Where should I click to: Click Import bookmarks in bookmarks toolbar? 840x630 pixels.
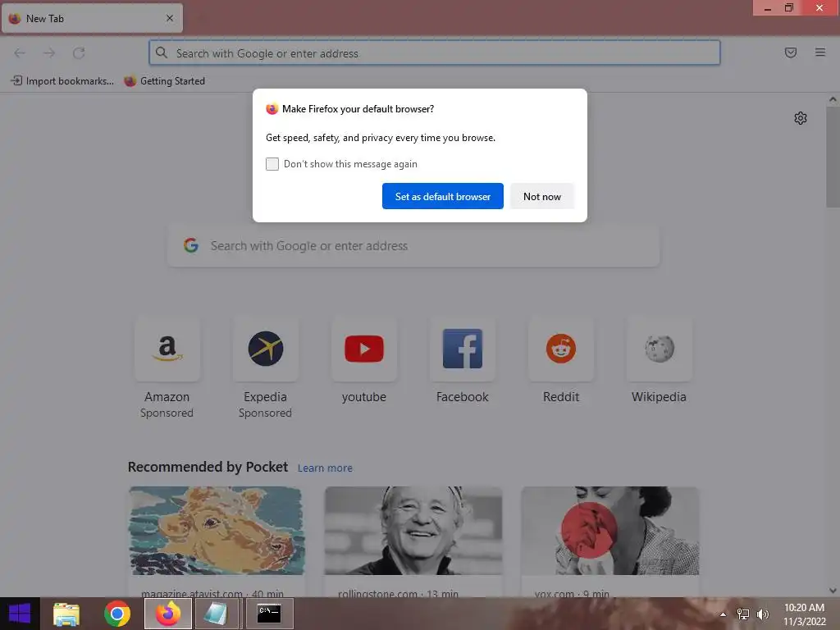point(62,81)
